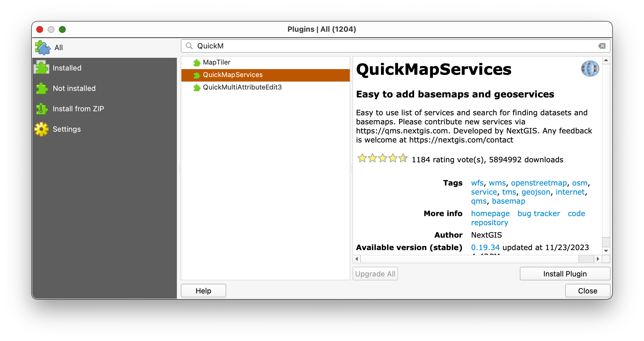This screenshot has height=341, width=644.
Task: Open the All tab
Action: coord(104,48)
